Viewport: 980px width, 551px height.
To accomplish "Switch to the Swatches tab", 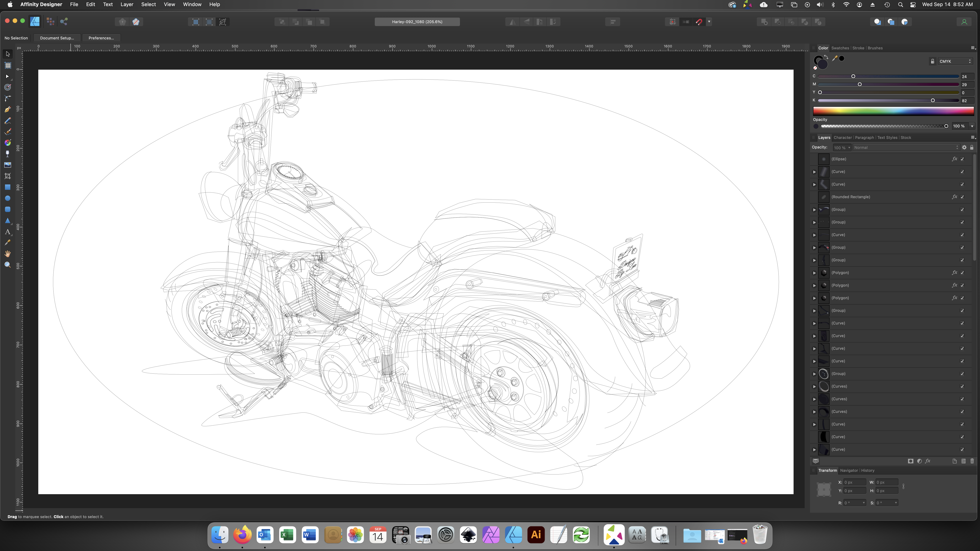I will point(840,48).
